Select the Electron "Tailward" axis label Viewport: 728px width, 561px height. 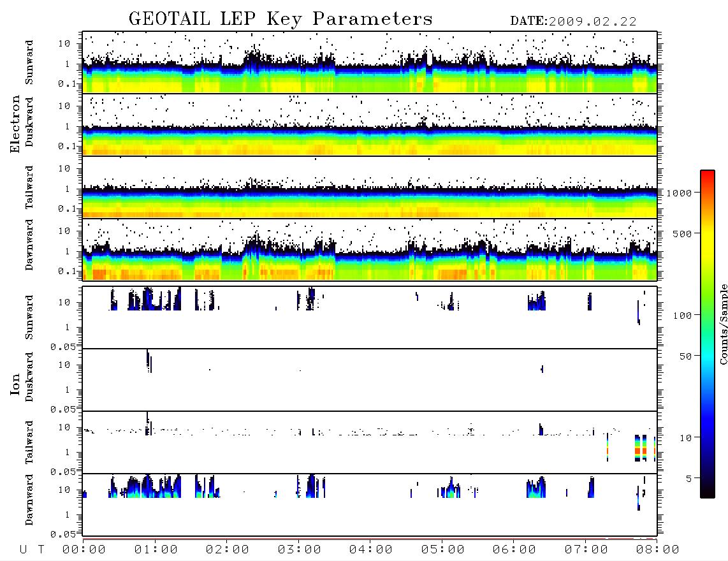[29, 187]
